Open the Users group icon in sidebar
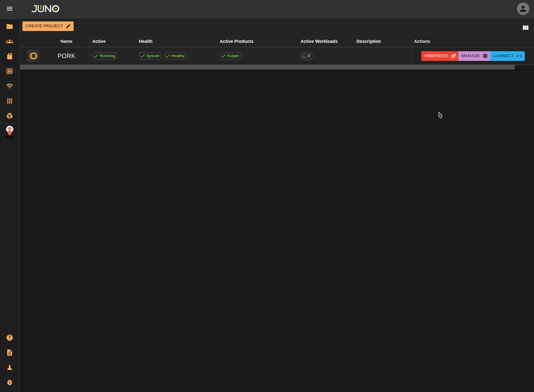534x392 pixels. tap(10, 41)
